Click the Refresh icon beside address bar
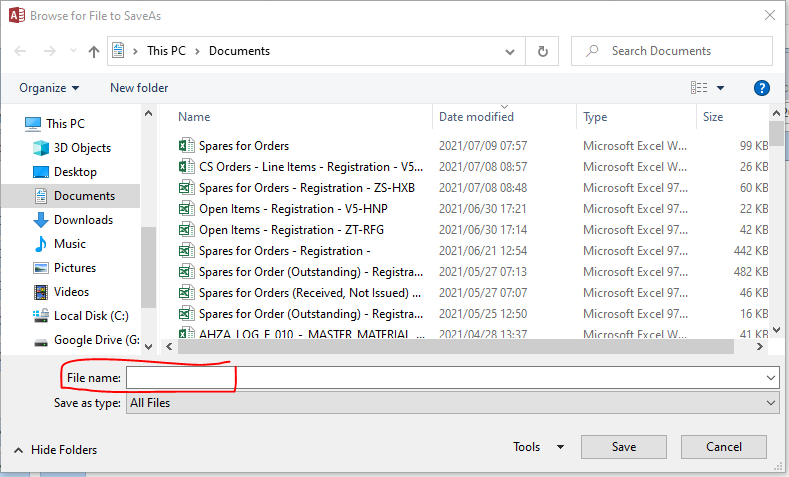 pyautogui.click(x=543, y=51)
